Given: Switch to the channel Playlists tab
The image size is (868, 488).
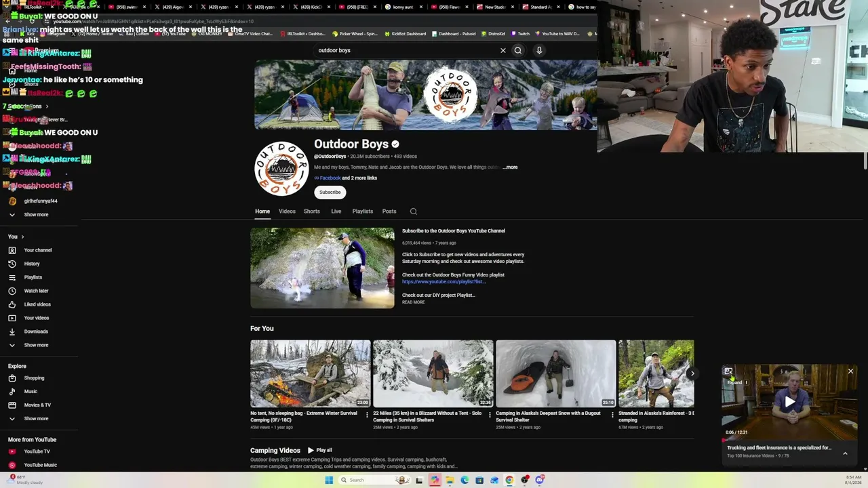Looking at the screenshot, I should pyautogui.click(x=363, y=211).
